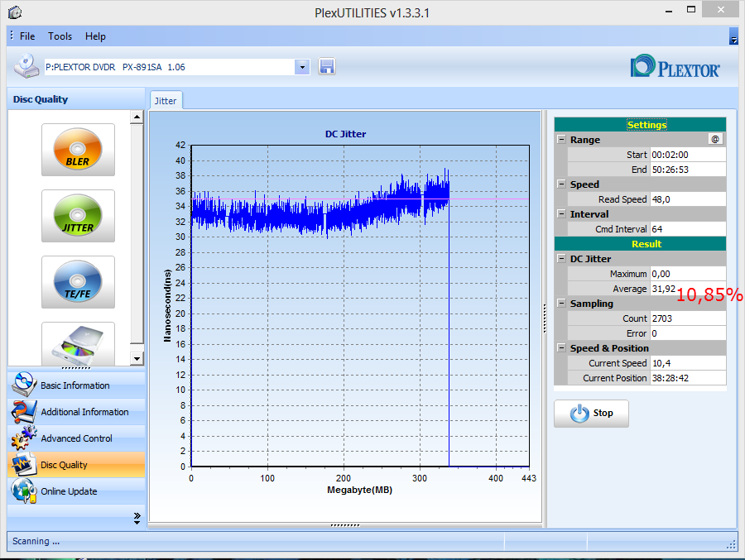Open the drive scan icon below TE/FE

tap(78, 344)
